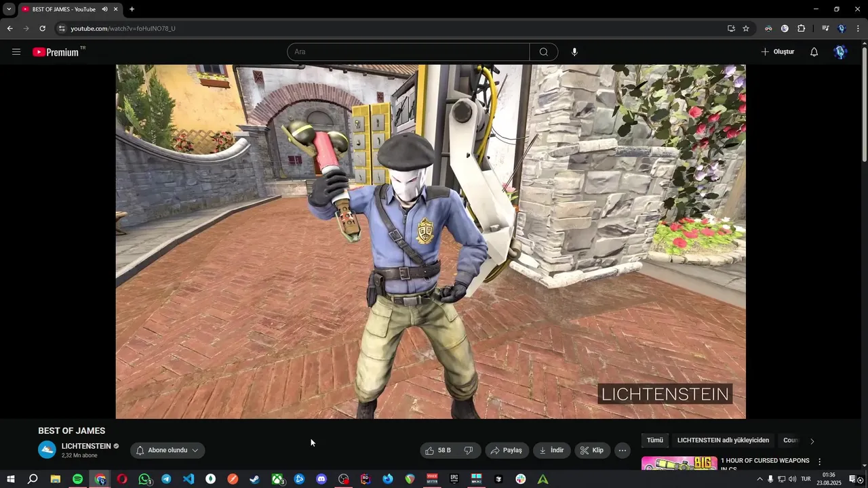Image resolution: width=868 pixels, height=488 pixels.
Task: Click the YouTube search magnifier button
Action: click(544, 52)
